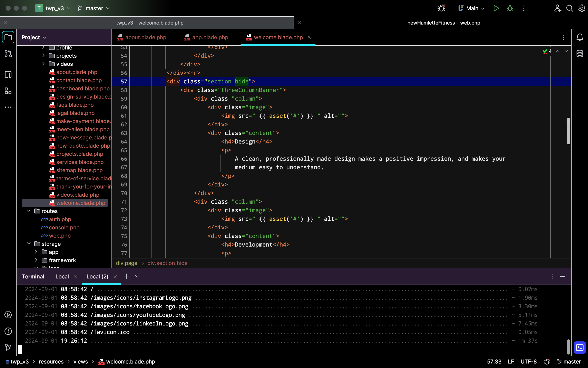Click status bar debug listener icon
Screen dimensions: 588x368
(547, 362)
